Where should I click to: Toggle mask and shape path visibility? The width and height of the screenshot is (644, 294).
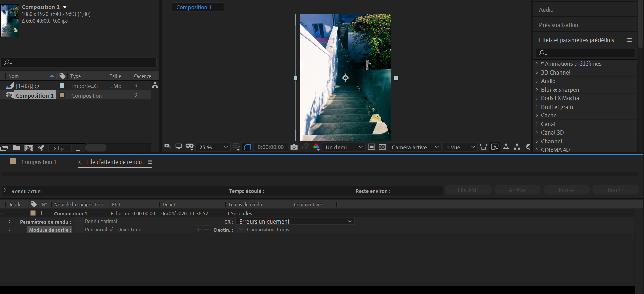(x=247, y=147)
